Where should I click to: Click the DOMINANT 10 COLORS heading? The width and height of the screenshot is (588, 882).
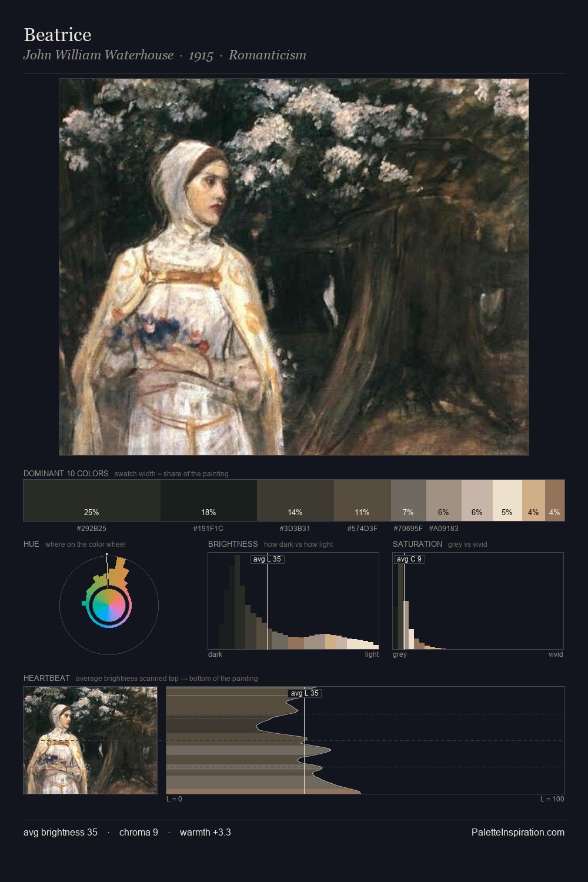tap(66, 473)
